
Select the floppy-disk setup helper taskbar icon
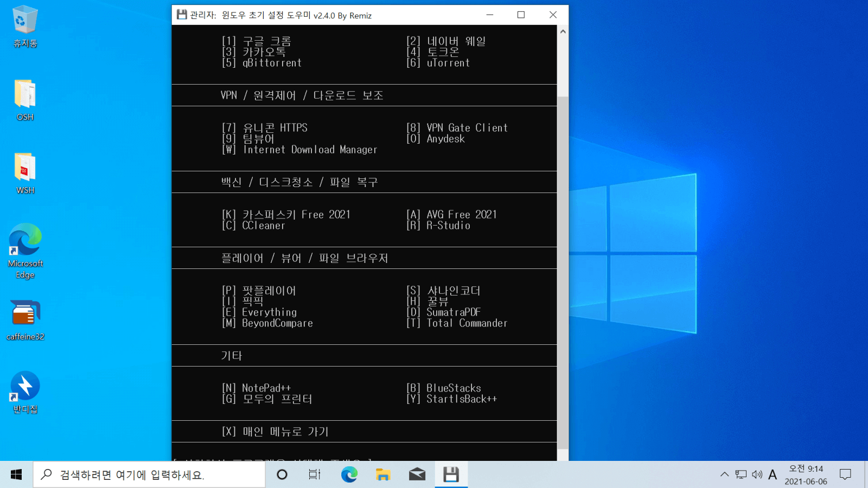coord(451,474)
